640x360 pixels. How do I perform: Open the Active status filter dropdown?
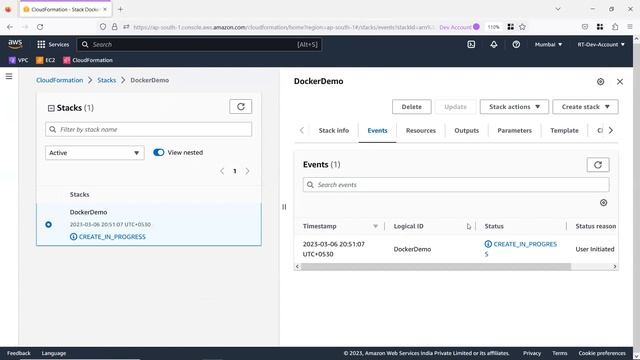click(95, 153)
